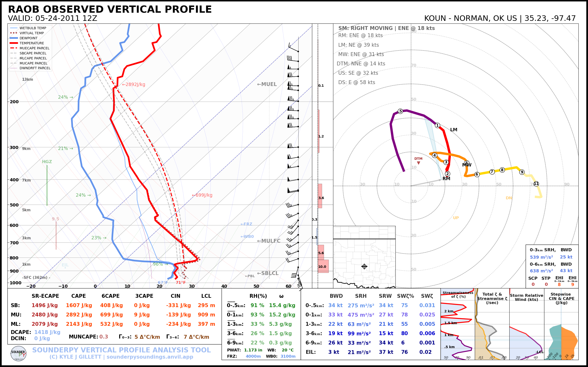The height and width of the screenshot is (367, 588).
Task: Click the MU CAPE value 2892 J/kg in table
Action: tap(79, 315)
